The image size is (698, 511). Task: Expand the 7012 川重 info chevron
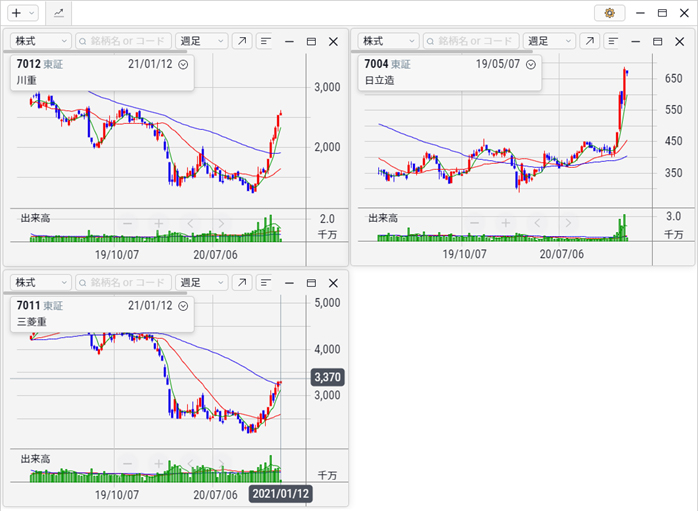coord(183,64)
